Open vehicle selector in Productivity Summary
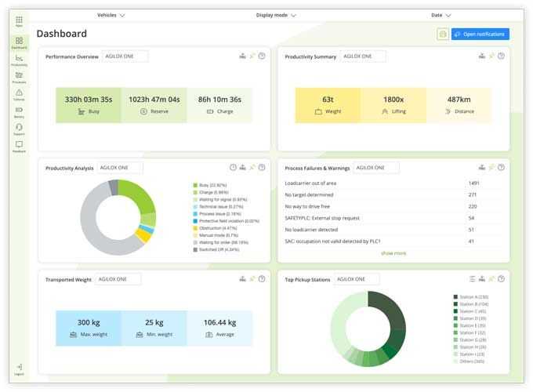 pos(363,56)
